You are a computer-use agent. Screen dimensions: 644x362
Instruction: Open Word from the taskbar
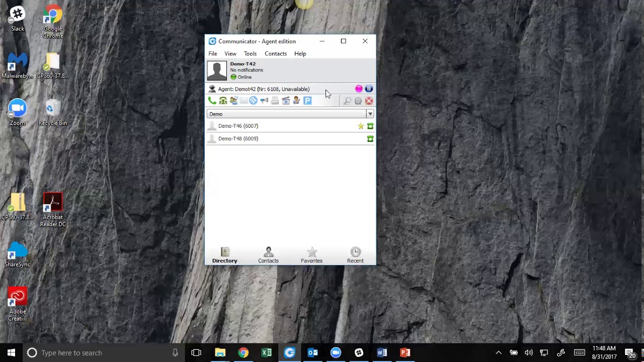coord(382,353)
